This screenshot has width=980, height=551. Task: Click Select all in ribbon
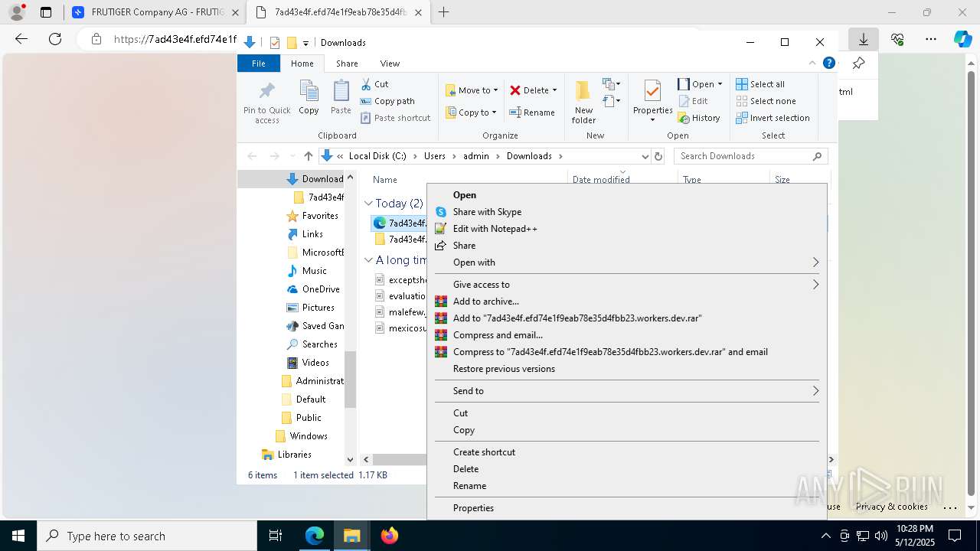[760, 84]
